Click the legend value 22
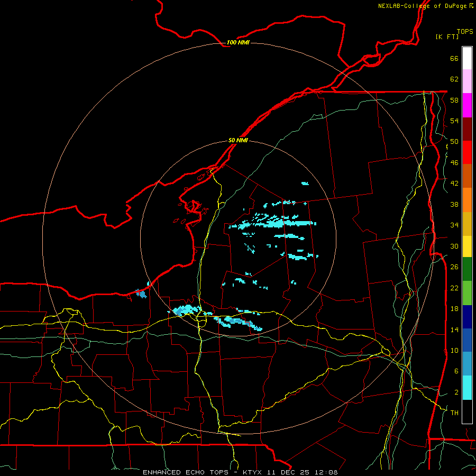476x476 pixels. pyautogui.click(x=454, y=288)
